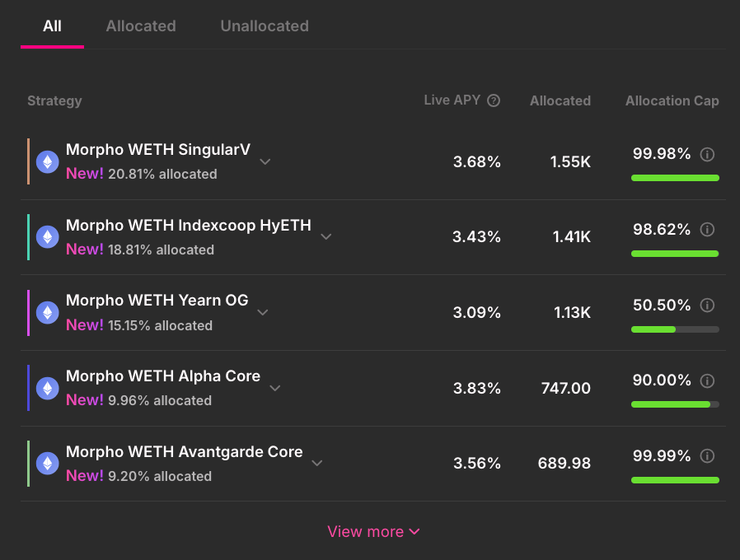Select the Morpho WETH Avantgarde Core strategy name
This screenshot has height=560, width=740.
(184, 452)
